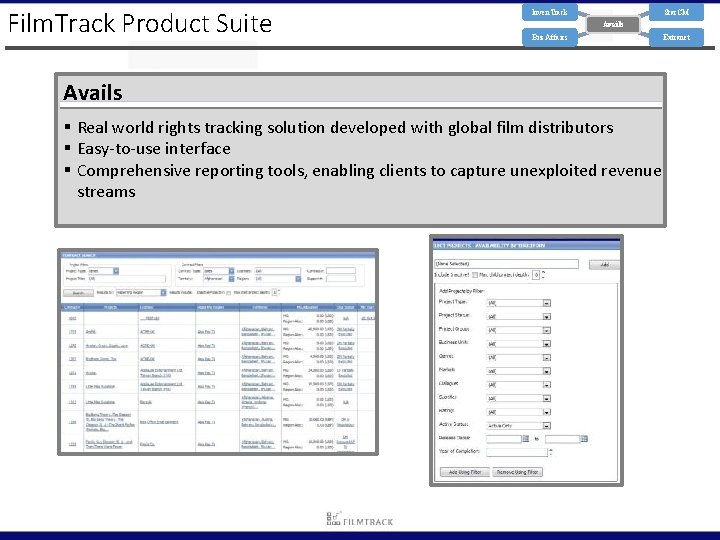Screen dimensions: 720x540
Task: Go to the Extranet product box
Action: pyautogui.click(x=676, y=37)
